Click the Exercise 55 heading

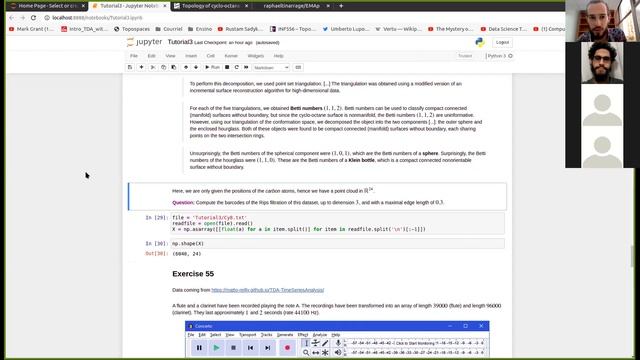pyautogui.click(x=193, y=274)
